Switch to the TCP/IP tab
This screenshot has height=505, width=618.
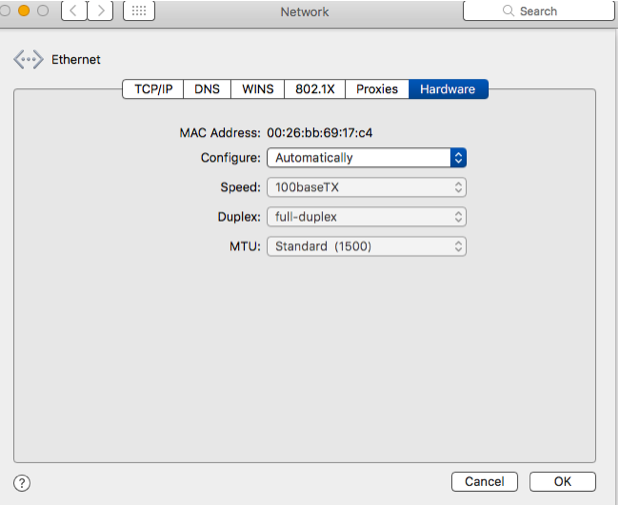153,89
